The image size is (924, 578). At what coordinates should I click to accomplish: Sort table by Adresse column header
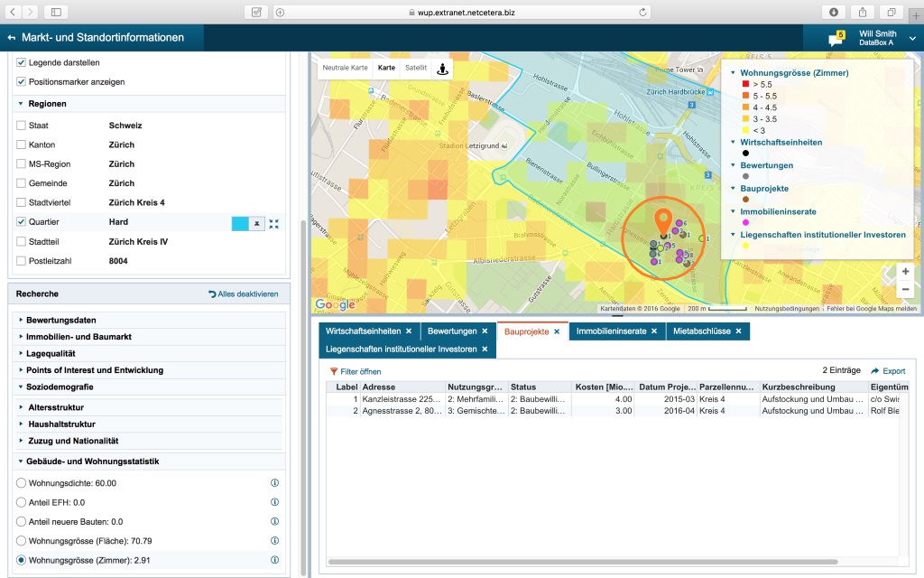tap(403, 387)
